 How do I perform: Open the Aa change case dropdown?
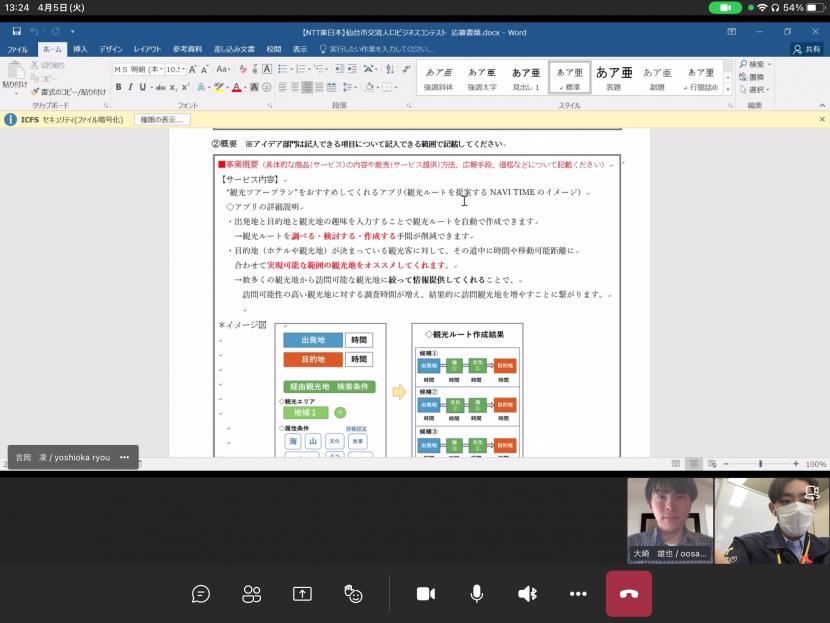(222, 69)
